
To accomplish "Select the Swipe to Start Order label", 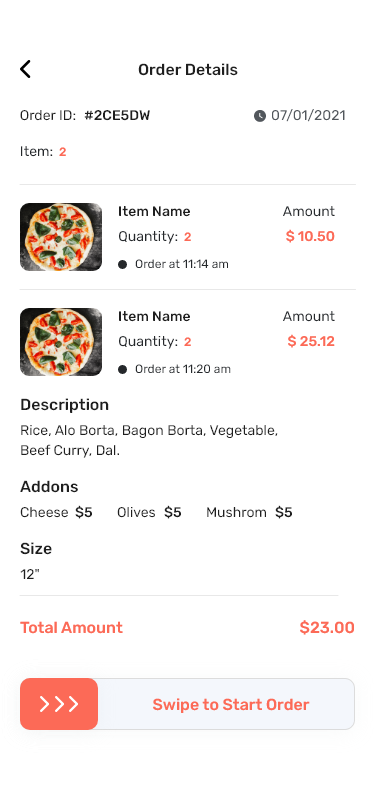I will (230, 705).
